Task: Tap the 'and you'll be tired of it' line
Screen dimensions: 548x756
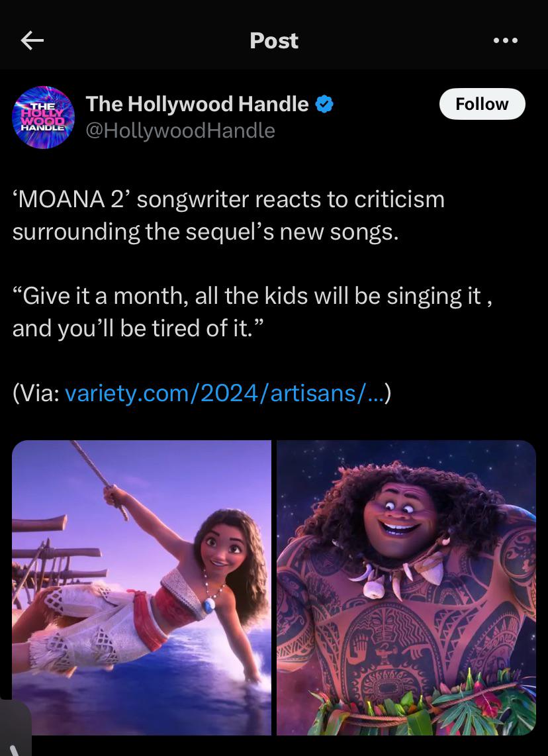Action: 138,328
